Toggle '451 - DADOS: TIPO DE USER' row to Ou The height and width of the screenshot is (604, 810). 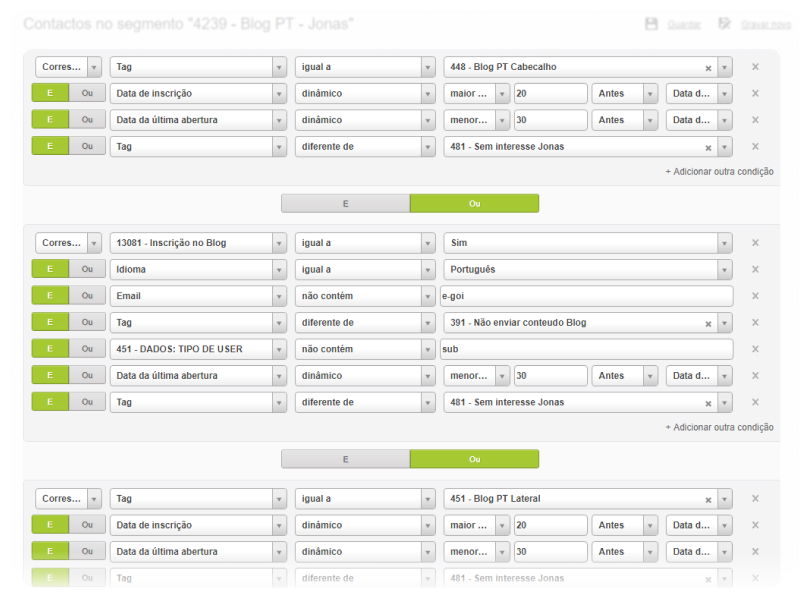87,349
